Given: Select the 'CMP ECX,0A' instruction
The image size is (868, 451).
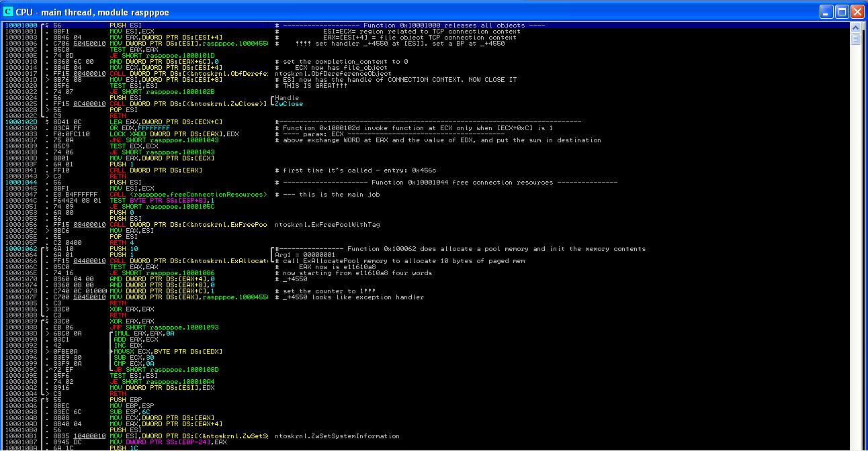Looking at the screenshot, I should tap(134, 364).
